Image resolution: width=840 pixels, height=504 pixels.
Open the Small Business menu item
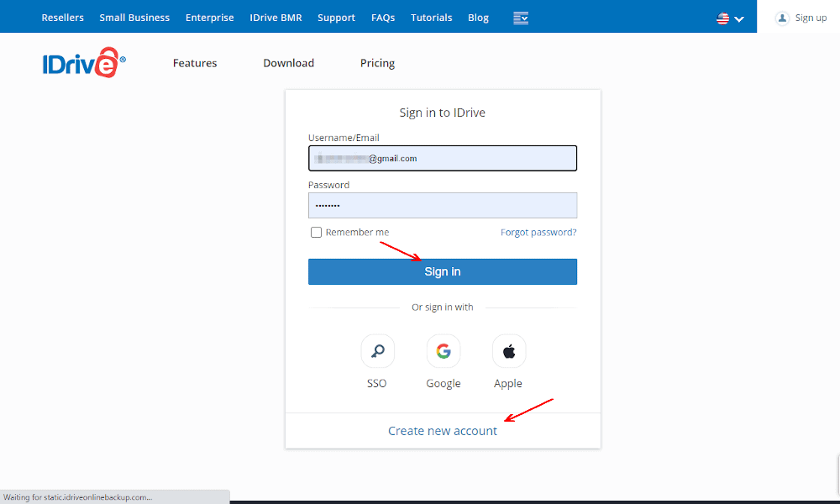click(134, 18)
